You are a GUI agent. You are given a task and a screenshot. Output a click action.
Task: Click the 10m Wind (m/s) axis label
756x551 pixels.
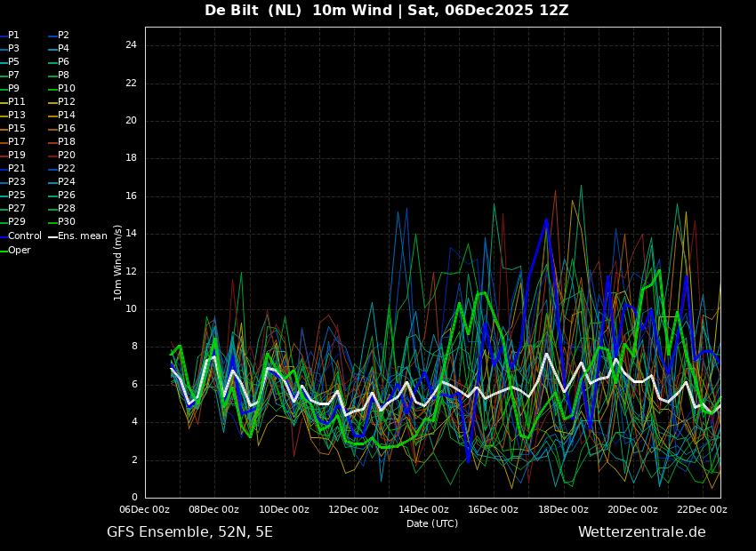(118, 262)
